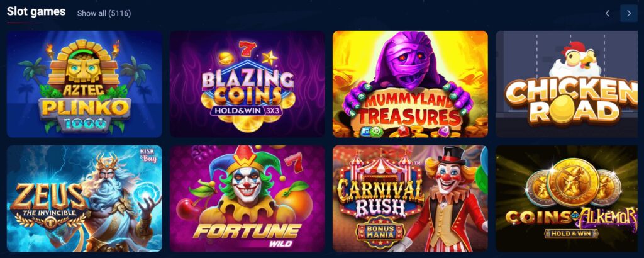Screen dimensions: 644x258
Task: Launch the Aztec Plinko 1000 game
Action: tap(85, 84)
